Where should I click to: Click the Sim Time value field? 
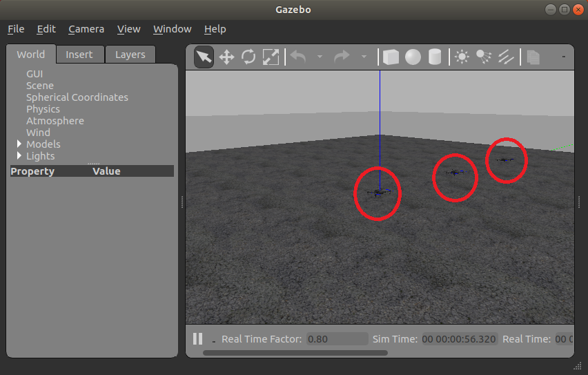point(460,339)
